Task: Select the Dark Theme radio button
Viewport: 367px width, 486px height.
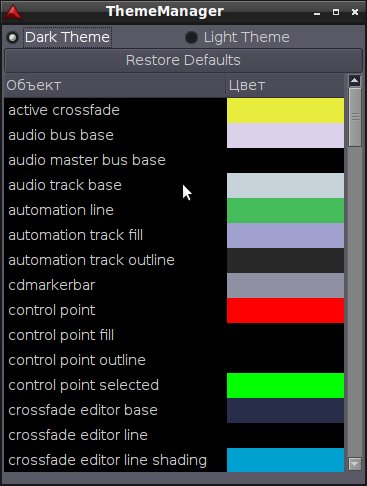Action: point(13,37)
